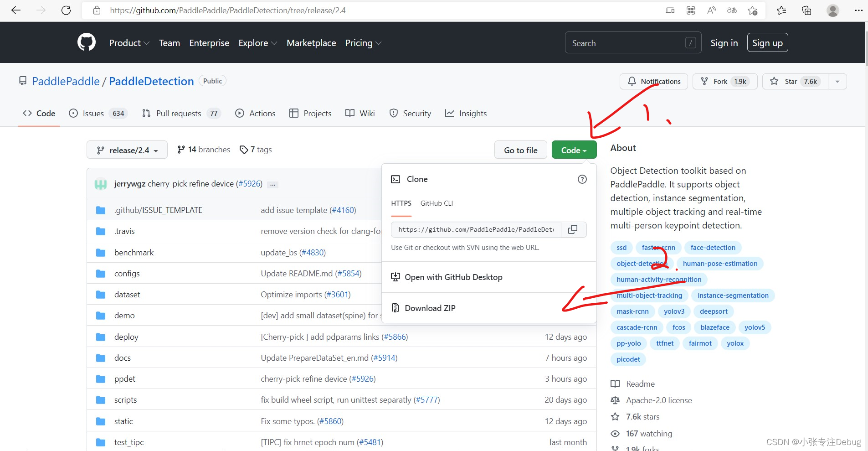Open the Security tab

pyautogui.click(x=410, y=114)
